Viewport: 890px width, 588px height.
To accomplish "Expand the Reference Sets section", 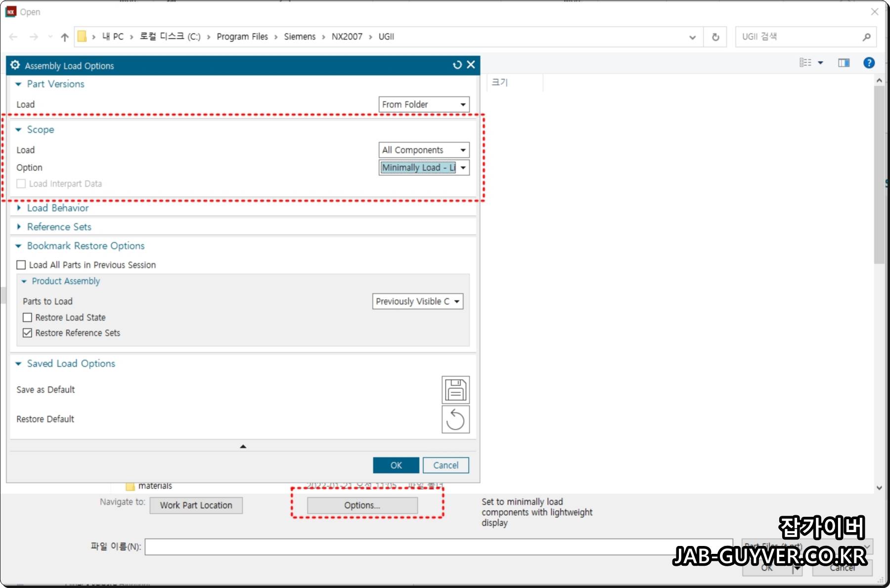I will point(19,227).
